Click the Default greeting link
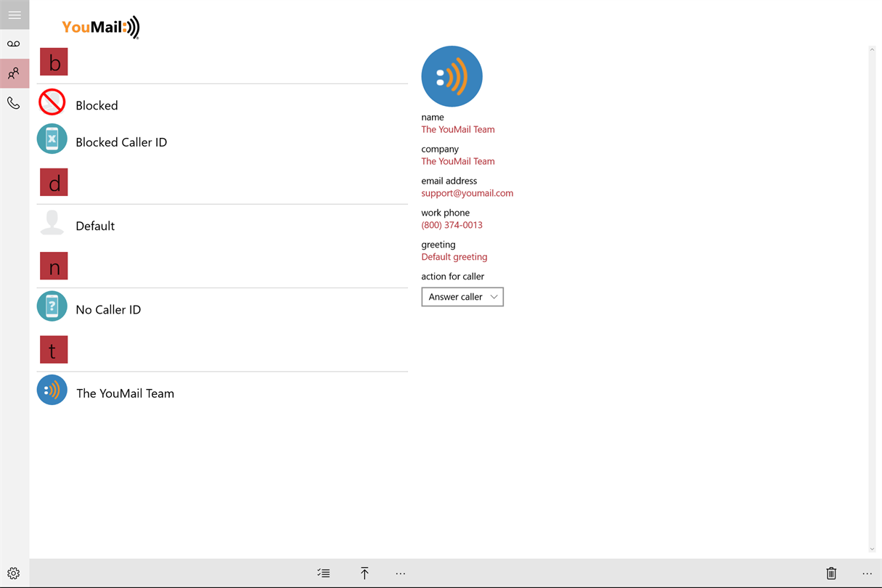The height and width of the screenshot is (588, 882). tap(454, 257)
